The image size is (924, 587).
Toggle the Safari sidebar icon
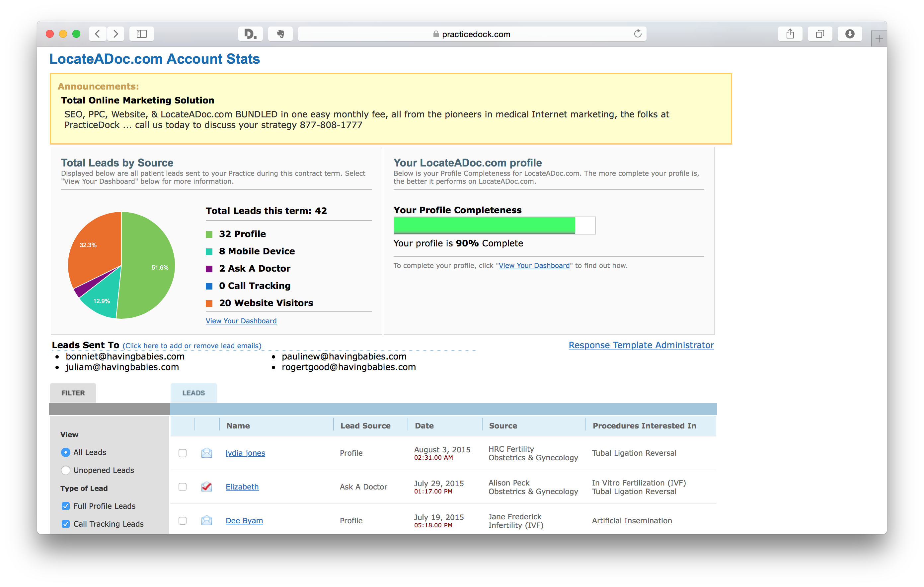point(142,34)
